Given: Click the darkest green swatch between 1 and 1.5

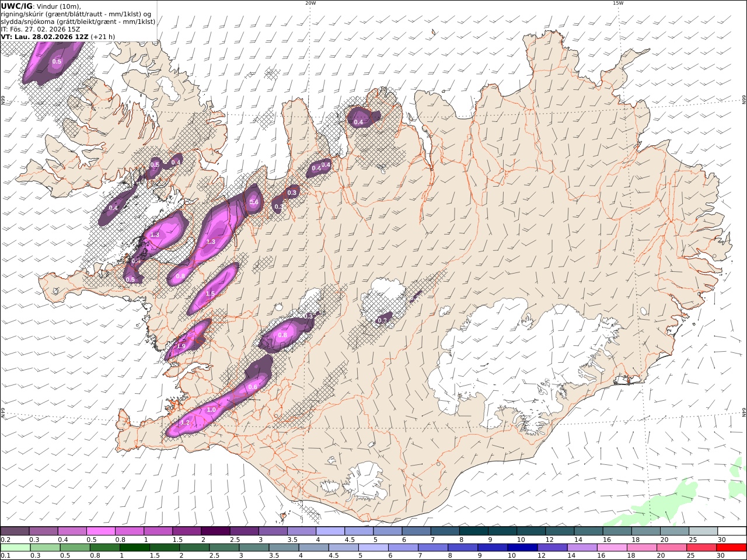Looking at the screenshot, I should pos(134,548).
